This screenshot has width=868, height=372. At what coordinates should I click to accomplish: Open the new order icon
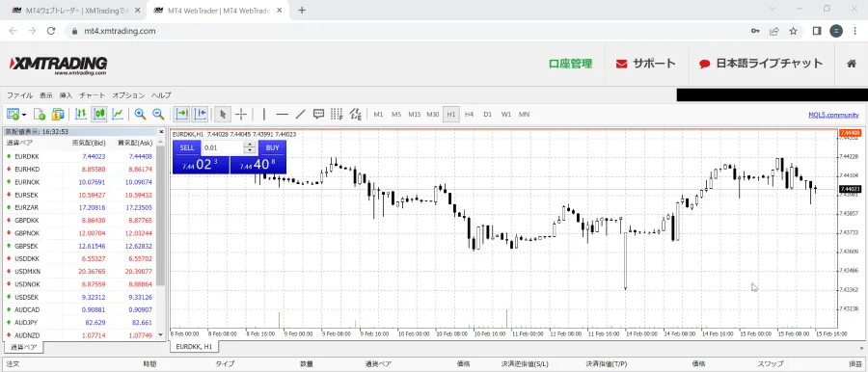[40, 114]
